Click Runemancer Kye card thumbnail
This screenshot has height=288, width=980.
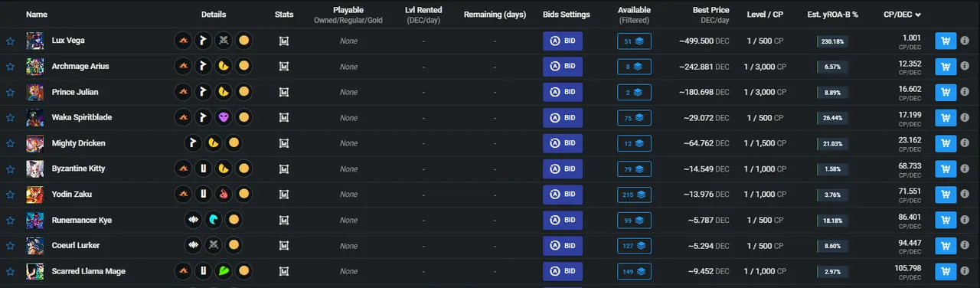click(34, 220)
